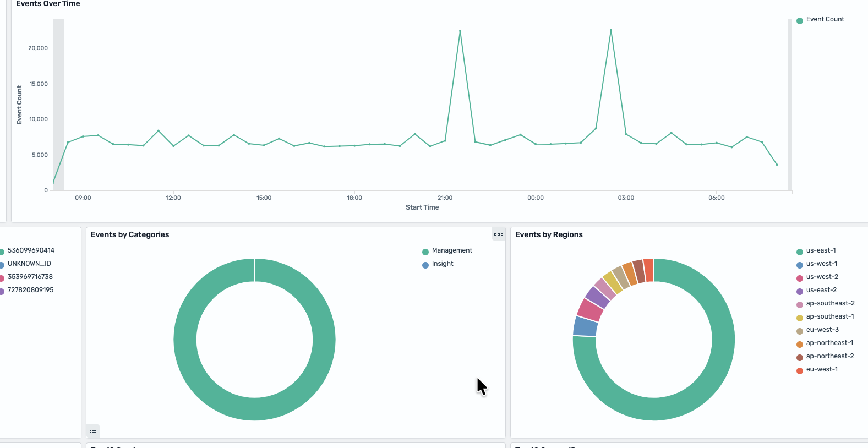Expand legend options for account 536099690414
This screenshot has width=868, height=448.
point(31,250)
